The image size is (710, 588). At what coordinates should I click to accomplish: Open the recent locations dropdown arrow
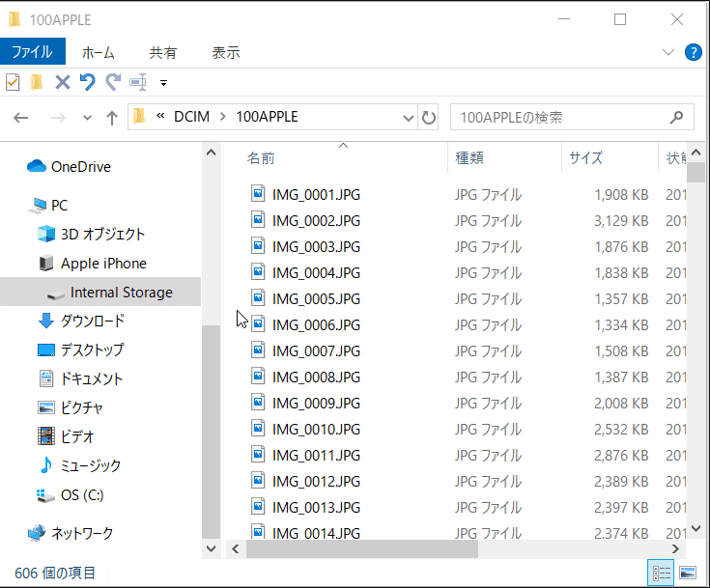click(x=87, y=118)
